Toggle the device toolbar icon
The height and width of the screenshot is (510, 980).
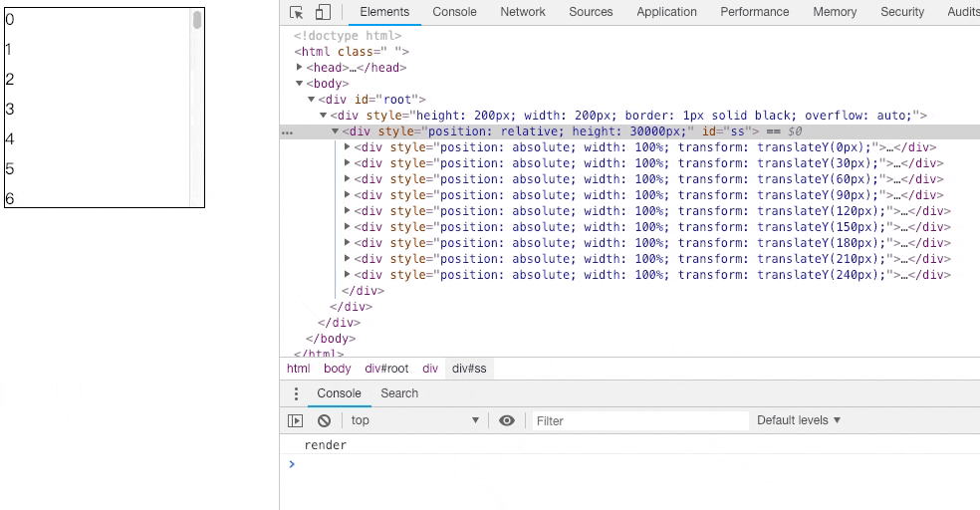point(323,13)
